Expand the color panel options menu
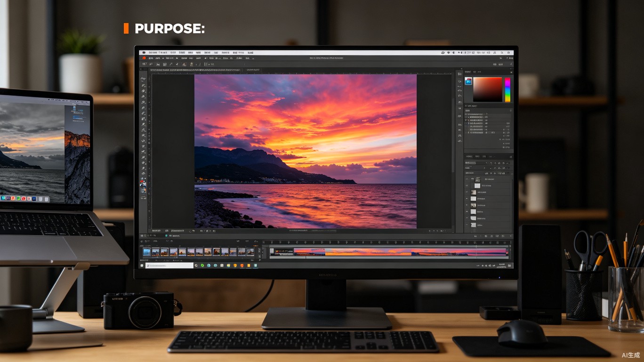 click(511, 72)
